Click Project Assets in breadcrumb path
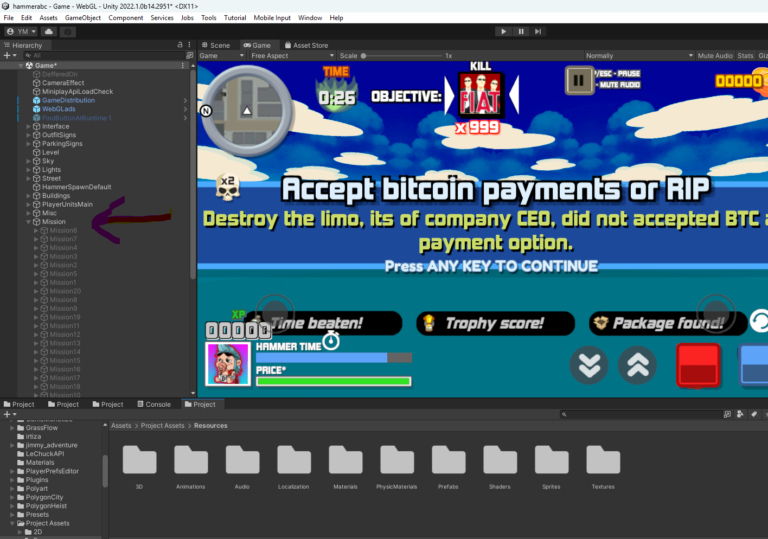 click(x=163, y=425)
